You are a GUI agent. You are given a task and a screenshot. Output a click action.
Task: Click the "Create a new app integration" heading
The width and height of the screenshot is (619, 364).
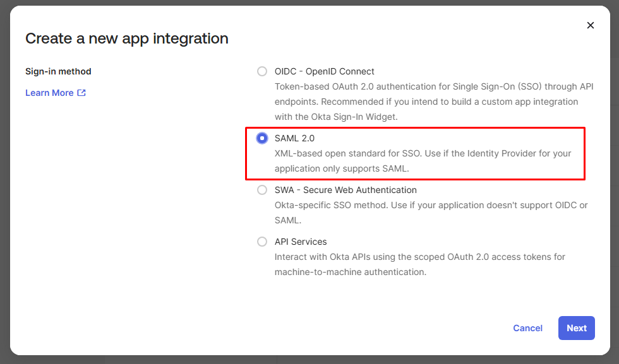pos(127,38)
